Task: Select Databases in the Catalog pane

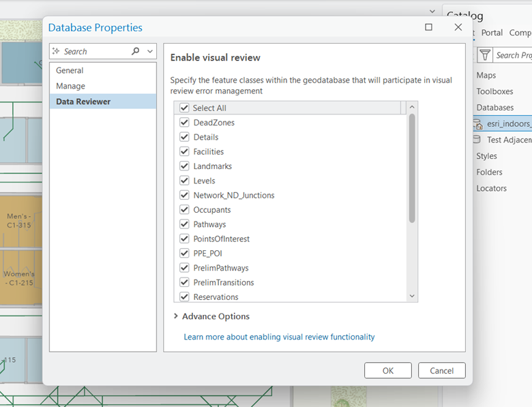Action: 495,108
